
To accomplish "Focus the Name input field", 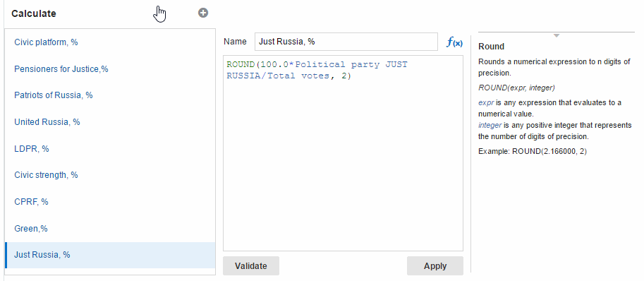I will [346, 42].
